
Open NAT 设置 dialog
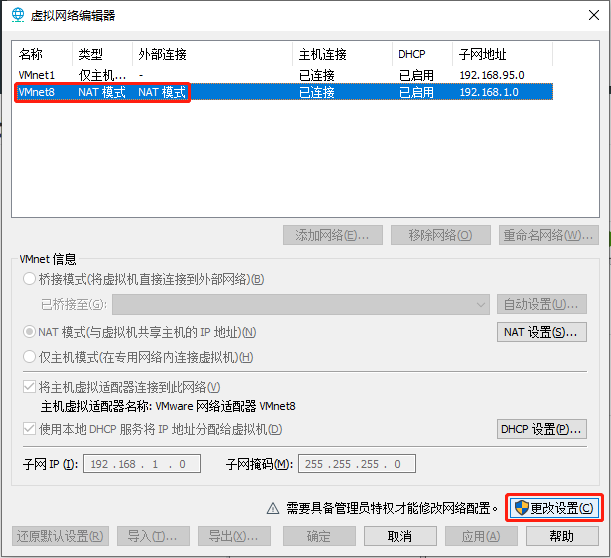[x=541, y=332]
